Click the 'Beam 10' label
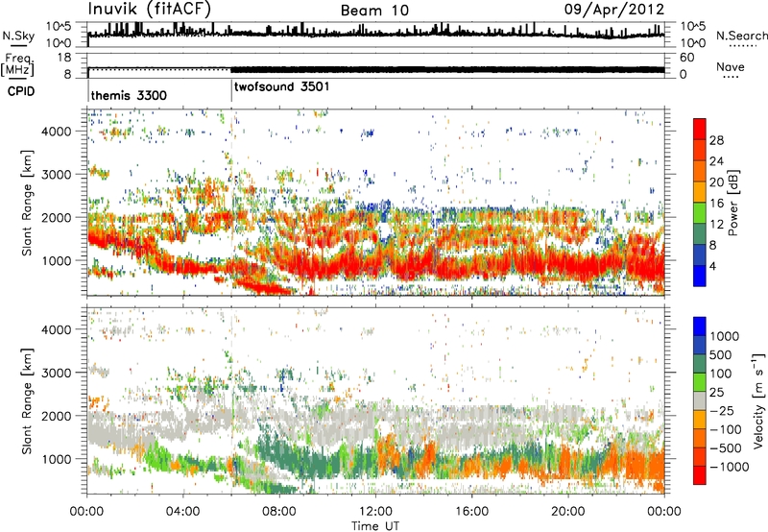This screenshot has width=768, height=532. click(374, 11)
